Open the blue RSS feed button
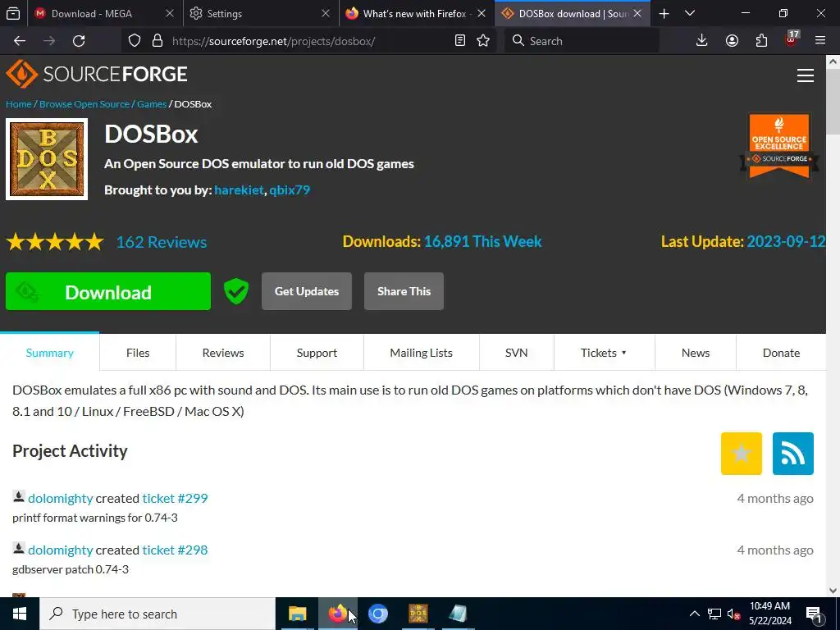Viewport: 840px width, 630px height. click(x=793, y=454)
